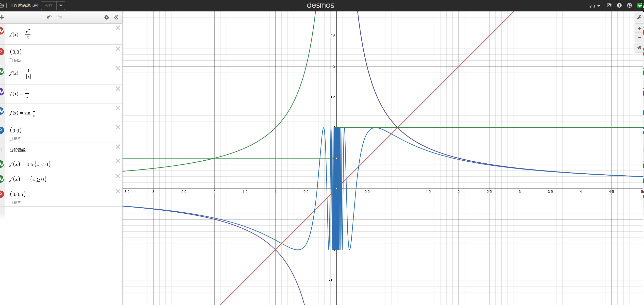Click the Save button
The width and height of the screenshot is (644, 305).
point(49,6)
